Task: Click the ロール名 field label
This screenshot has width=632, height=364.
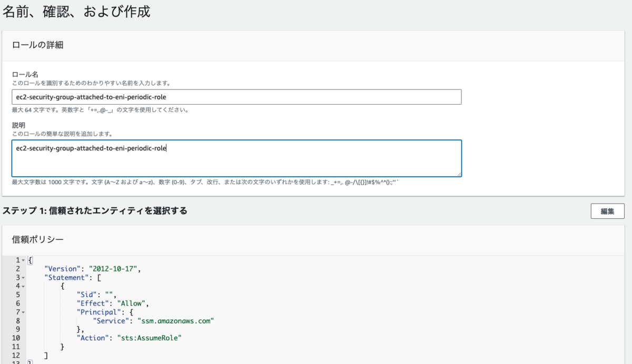Action: (x=25, y=75)
